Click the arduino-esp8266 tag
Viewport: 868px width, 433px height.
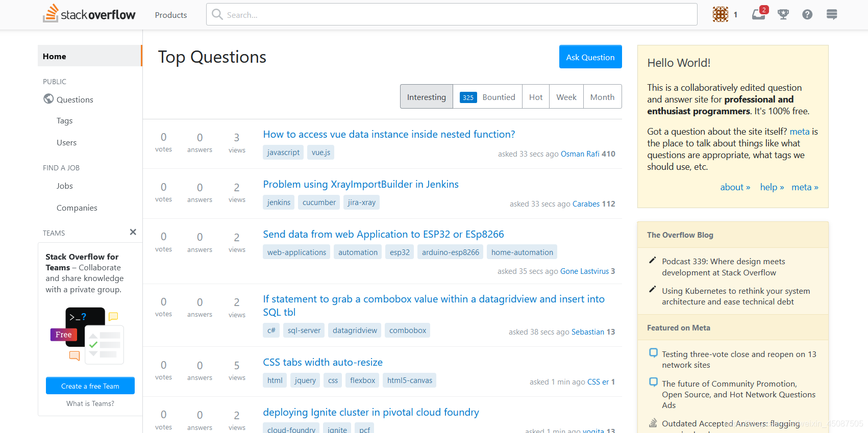pos(451,252)
